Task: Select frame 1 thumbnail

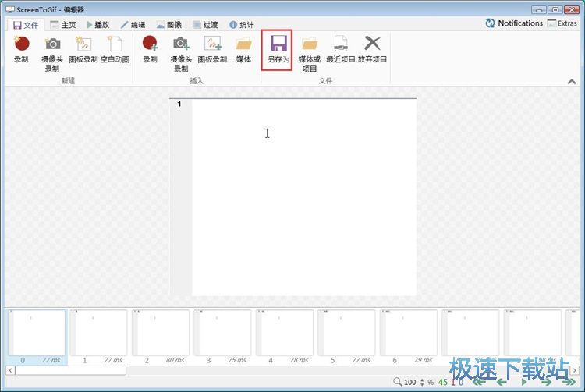Action: point(98,337)
